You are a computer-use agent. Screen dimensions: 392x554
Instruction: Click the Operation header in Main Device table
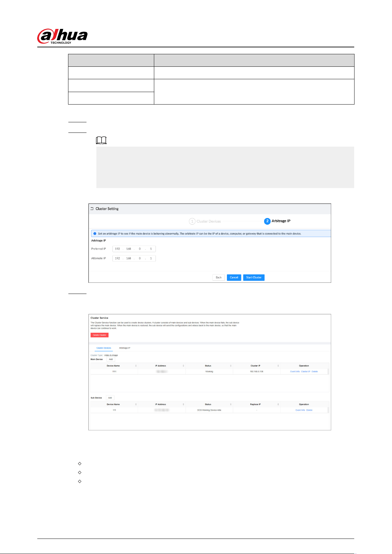pos(304,366)
